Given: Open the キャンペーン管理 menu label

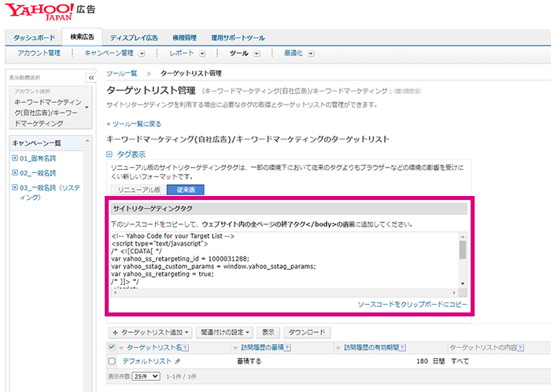Looking at the screenshot, I should click(109, 53).
